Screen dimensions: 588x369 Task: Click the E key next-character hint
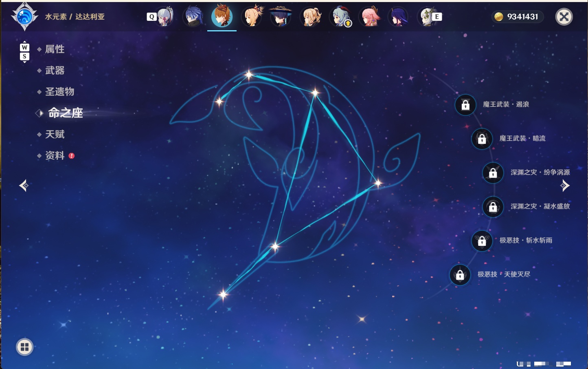coord(437,17)
